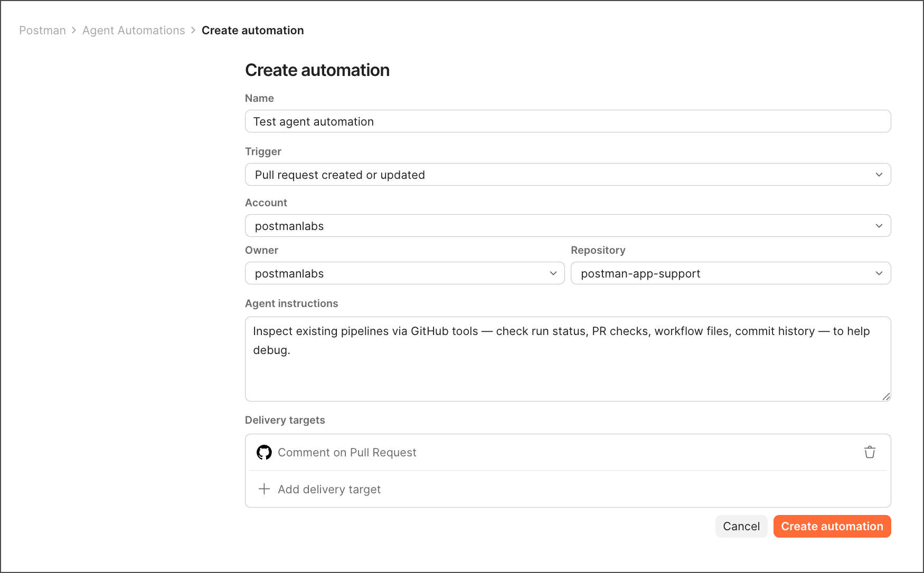
Task: Click the plus icon for adding delivery target
Action: (x=264, y=489)
